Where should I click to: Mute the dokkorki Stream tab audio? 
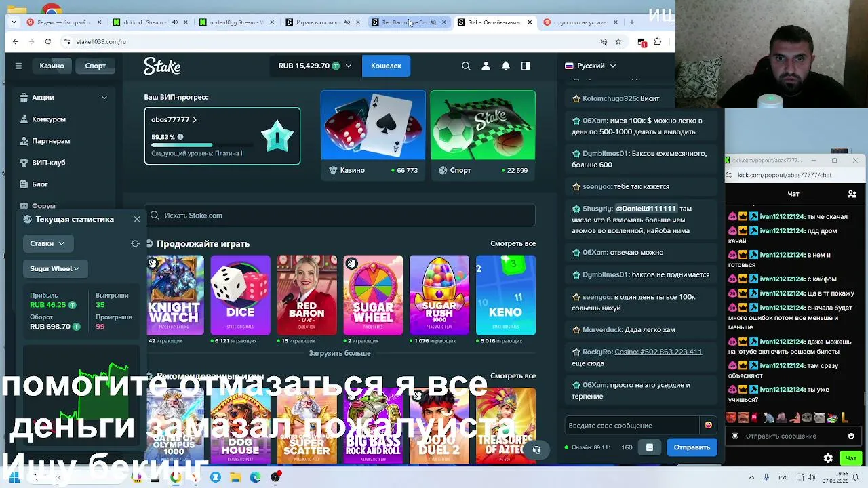click(x=174, y=22)
